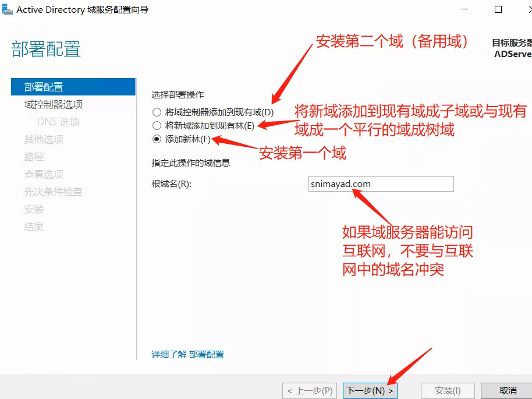Jump to 路径 step in sidebar

(x=34, y=157)
